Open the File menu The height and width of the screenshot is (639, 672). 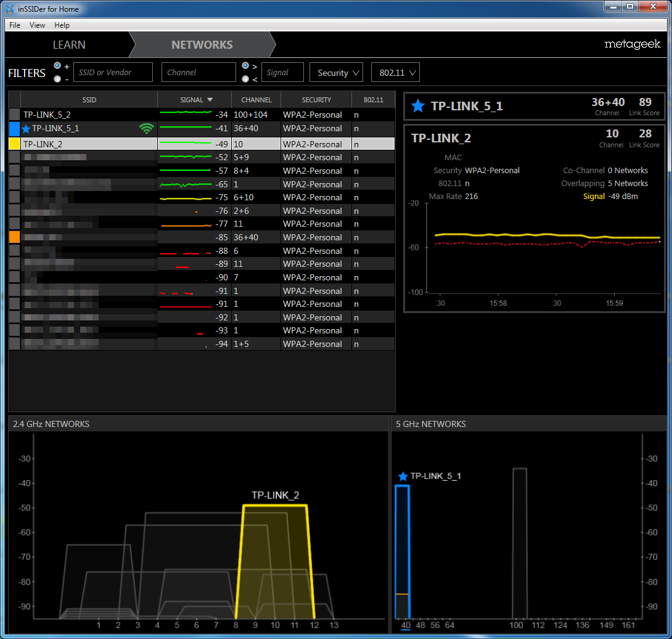point(15,25)
